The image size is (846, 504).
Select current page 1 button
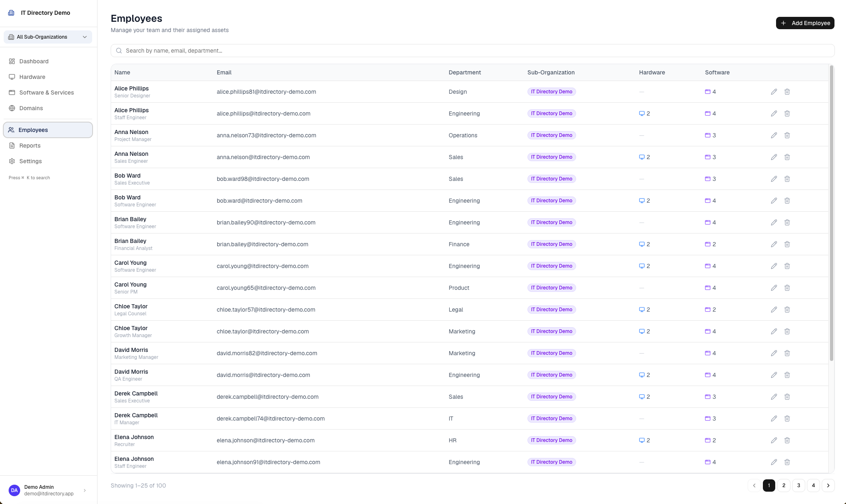tap(769, 486)
